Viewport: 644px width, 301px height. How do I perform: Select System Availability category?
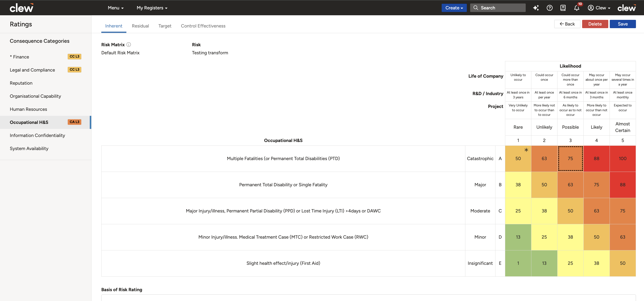(x=46, y=148)
